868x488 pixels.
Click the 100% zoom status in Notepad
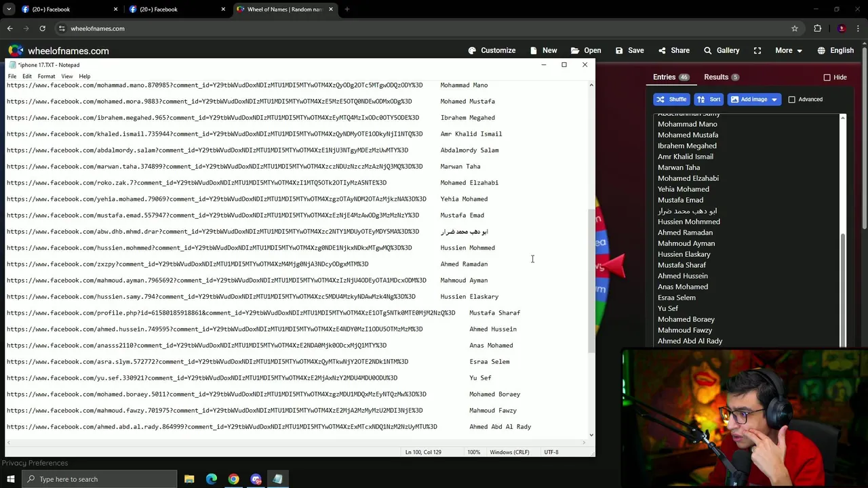(x=473, y=452)
